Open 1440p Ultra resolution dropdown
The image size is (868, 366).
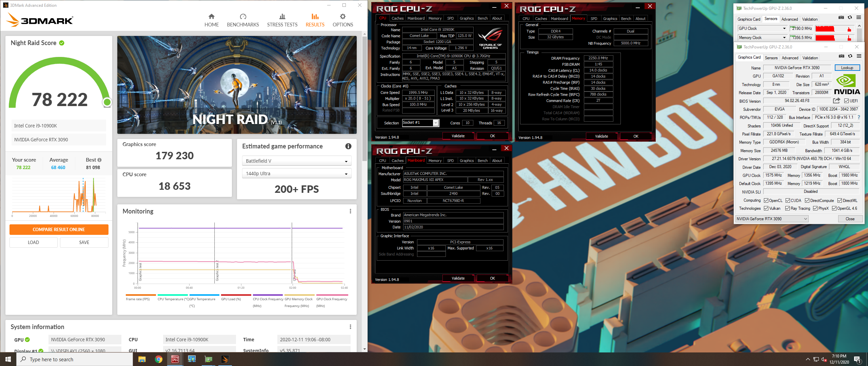(x=297, y=174)
